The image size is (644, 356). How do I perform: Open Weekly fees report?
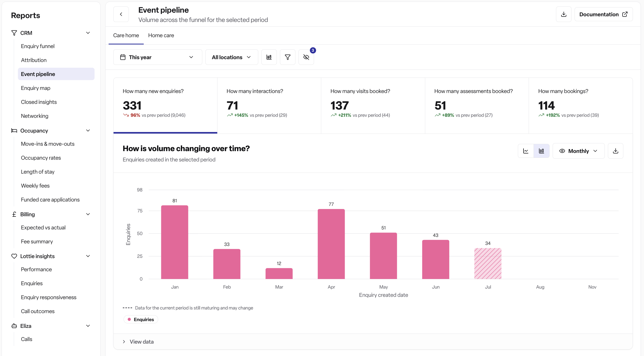[x=56, y=186]
